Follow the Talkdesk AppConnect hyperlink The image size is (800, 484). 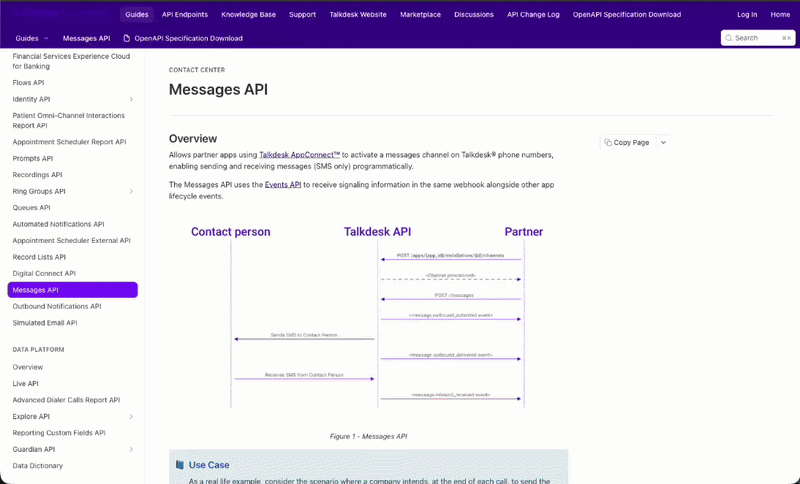[x=299, y=155]
